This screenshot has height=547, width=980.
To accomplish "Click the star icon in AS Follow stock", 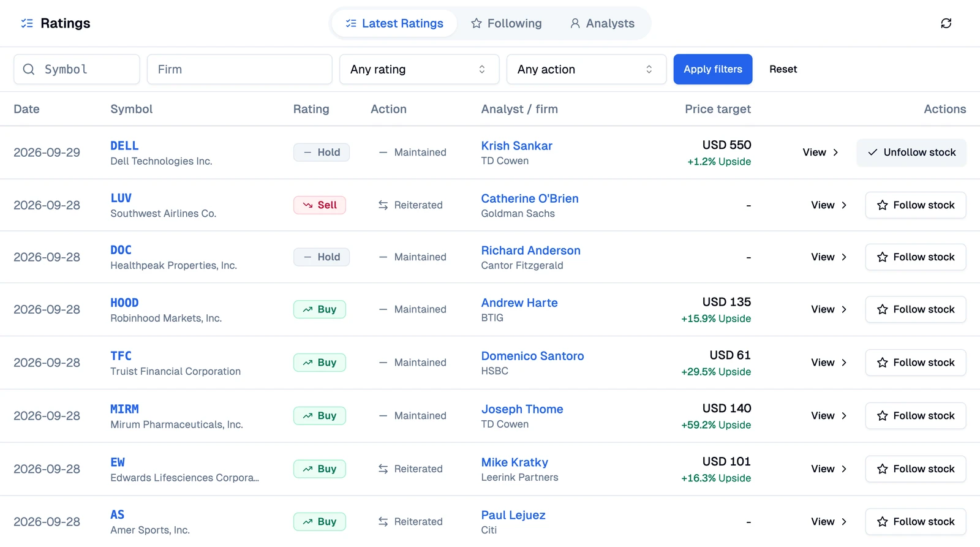I will point(882,522).
